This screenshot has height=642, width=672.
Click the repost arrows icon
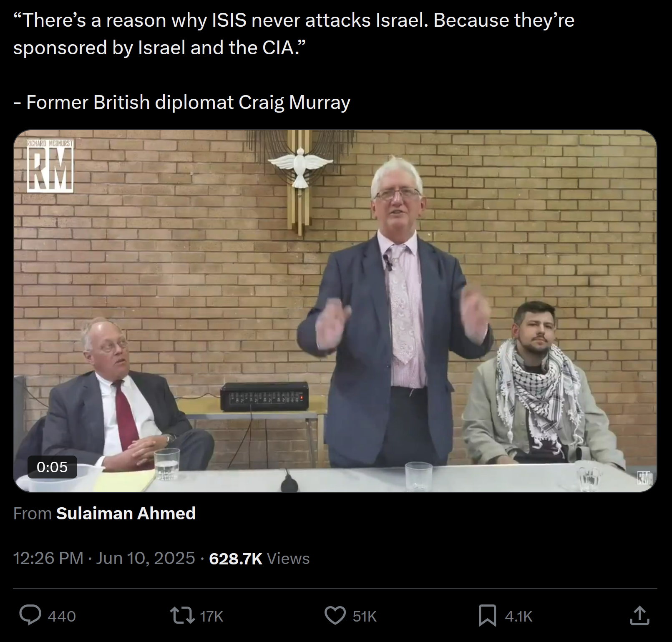coord(183,616)
